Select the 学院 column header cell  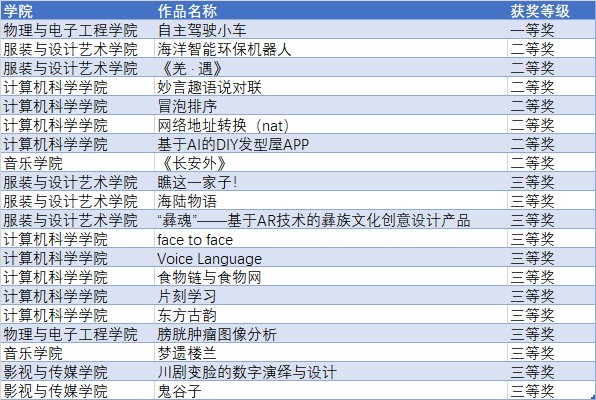[78, 11]
